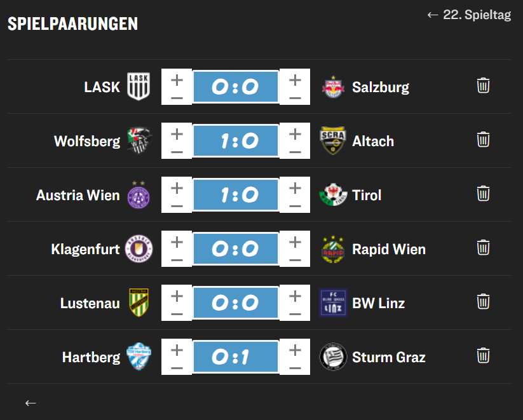Delete the Klagenfurt vs Rapid Wien match
Screen dimensions: 523x420
(483, 247)
